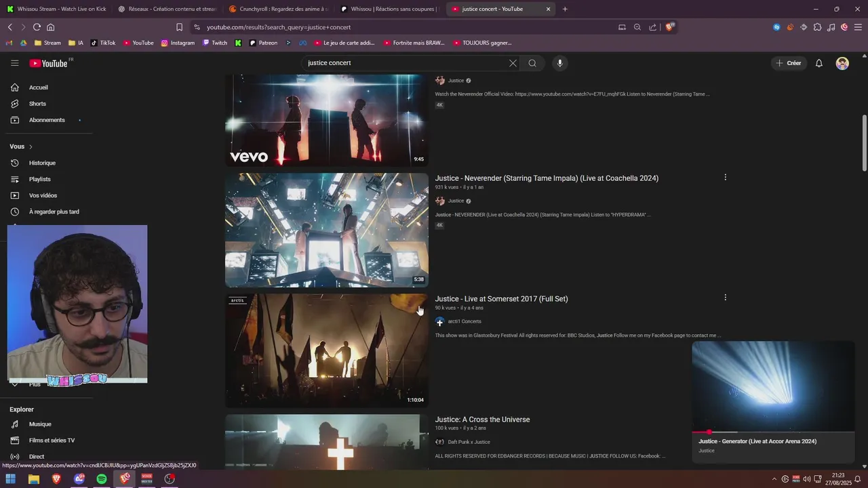The height and width of the screenshot is (488, 868).
Task: Click the YouTube logo
Action: point(48,63)
